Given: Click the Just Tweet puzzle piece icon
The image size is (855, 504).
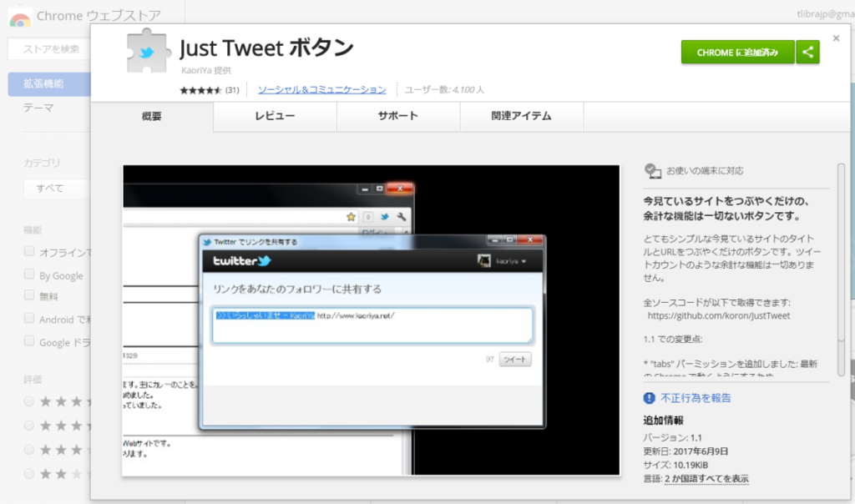Looking at the screenshot, I should coord(147,52).
